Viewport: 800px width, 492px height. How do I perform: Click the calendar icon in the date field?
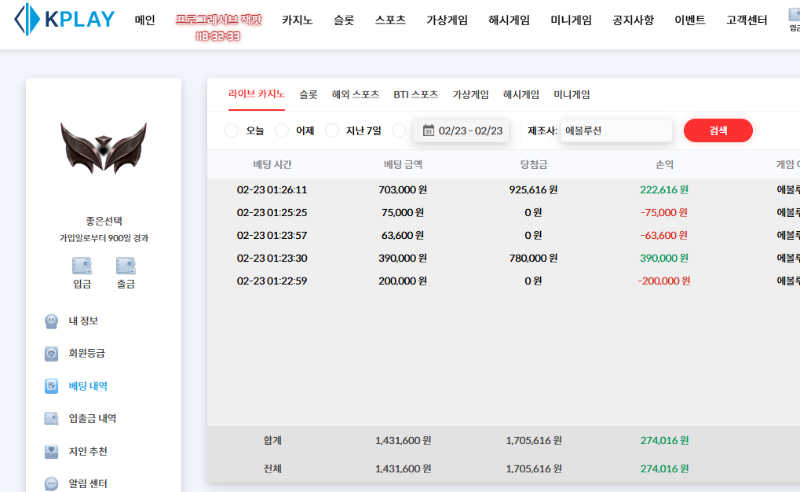coord(428,131)
